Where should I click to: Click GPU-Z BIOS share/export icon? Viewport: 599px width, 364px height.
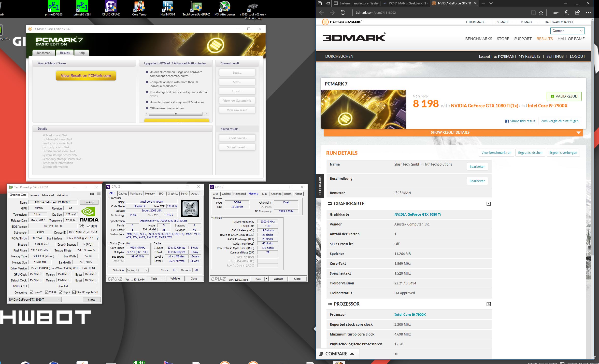point(81,226)
